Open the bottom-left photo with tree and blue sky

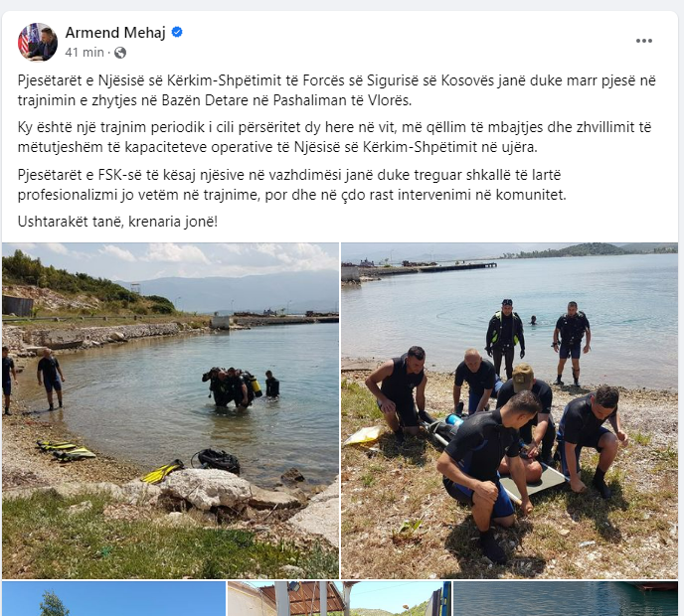[x=114, y=598]
